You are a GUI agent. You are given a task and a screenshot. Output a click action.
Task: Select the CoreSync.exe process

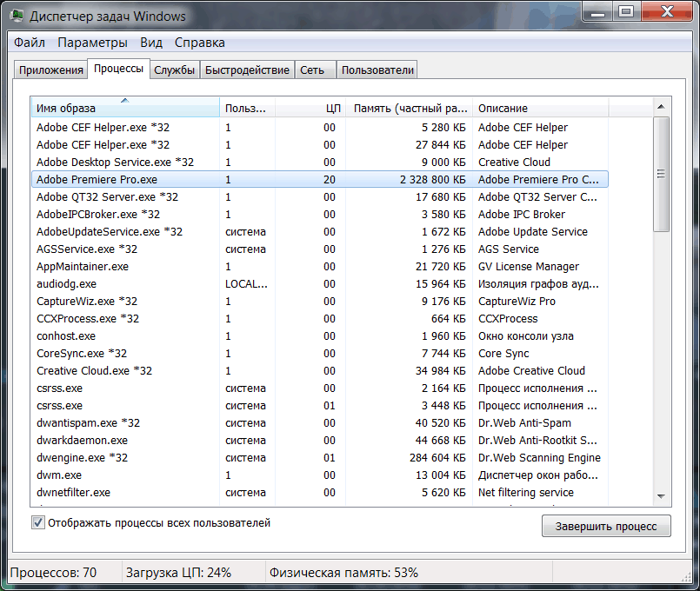[x=320, y=353]
